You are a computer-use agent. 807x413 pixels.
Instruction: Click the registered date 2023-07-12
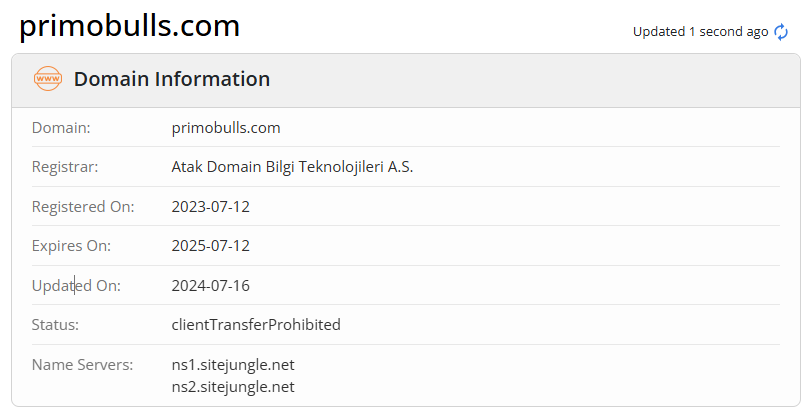211,207
